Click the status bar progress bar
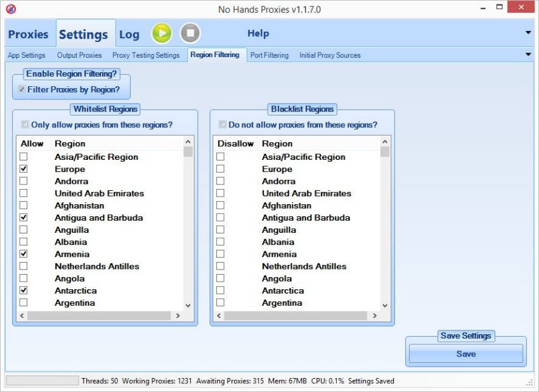 [x=42, y=381]
